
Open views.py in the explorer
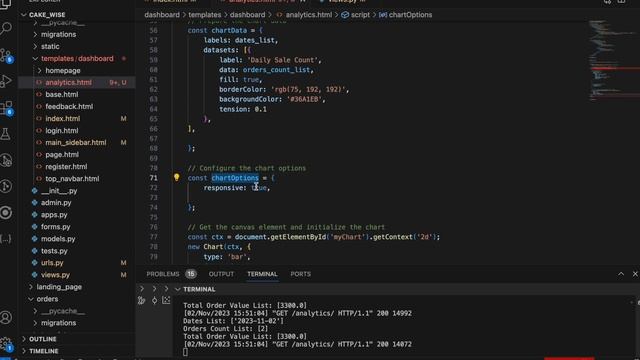pos(55,275)
